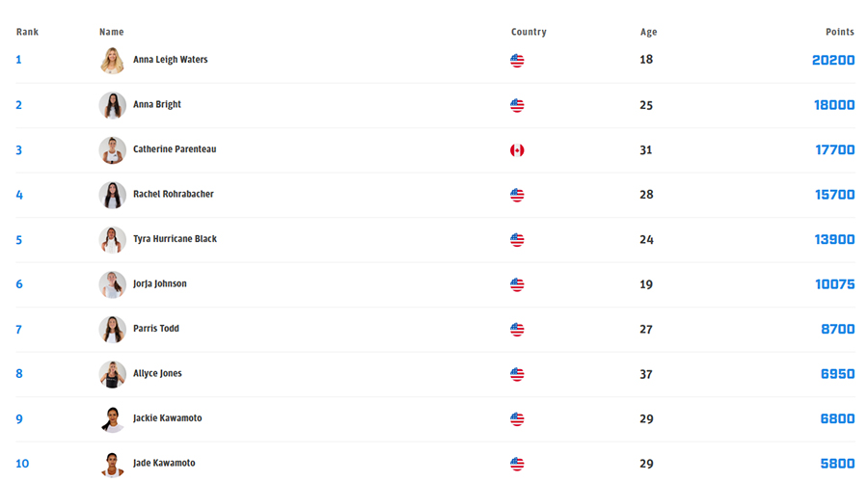The width and height of the screenshot is (868, 482).
Task: Click the Points column header
Action: [x=839, y=32]
